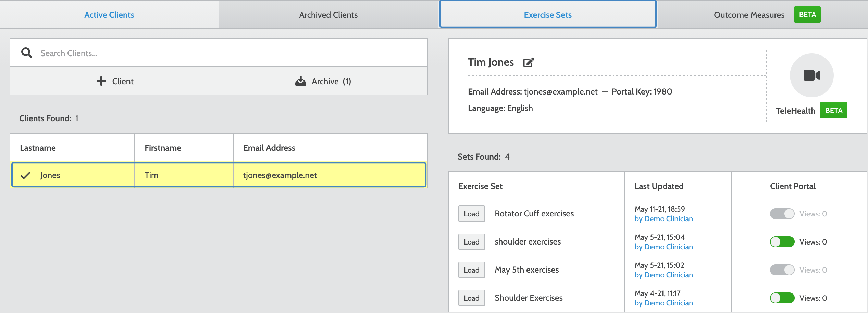Click the edit pencil beside Tim Jones
Viewport: 868px width, 313px height.
(x=529, y=62)
